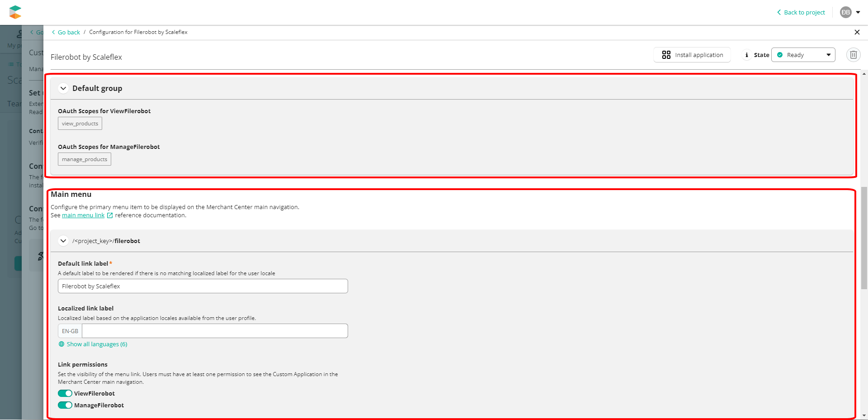Click Show all languages (6)
The image size is (868, 420).
tap(97, 344)
